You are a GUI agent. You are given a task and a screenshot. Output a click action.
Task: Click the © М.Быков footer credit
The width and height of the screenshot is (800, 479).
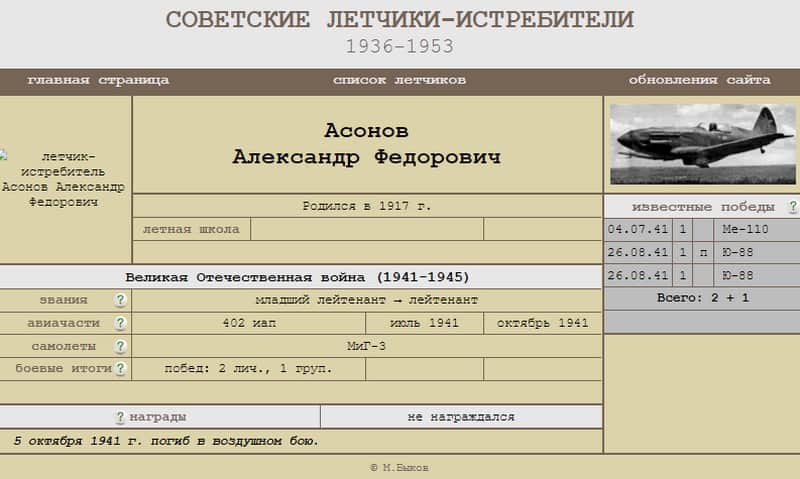click(x=399, y=467)
